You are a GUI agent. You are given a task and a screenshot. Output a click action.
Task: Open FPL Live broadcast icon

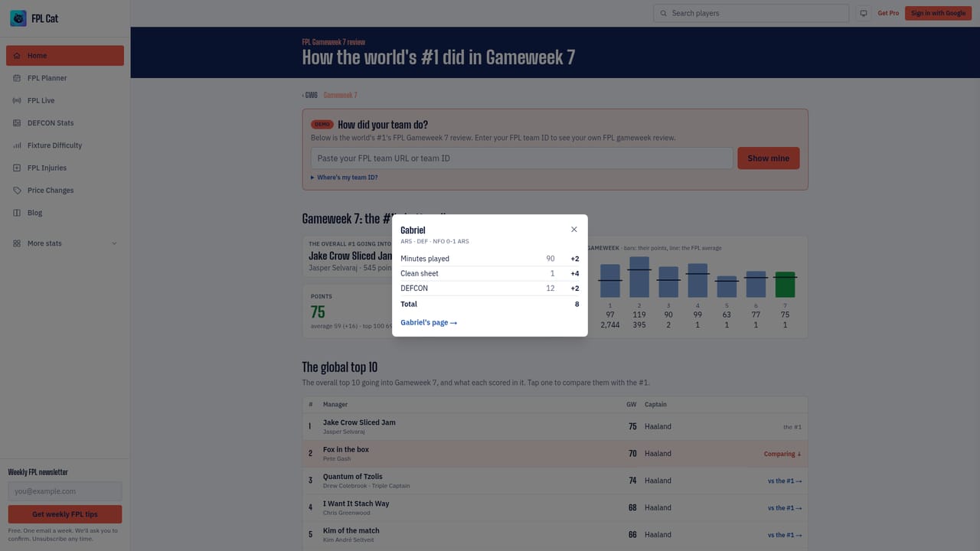coord(17,100)
